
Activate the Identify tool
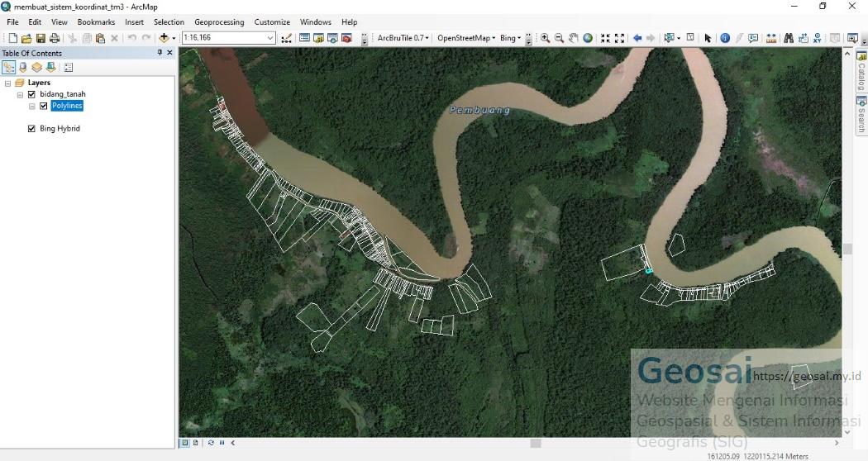725,38
